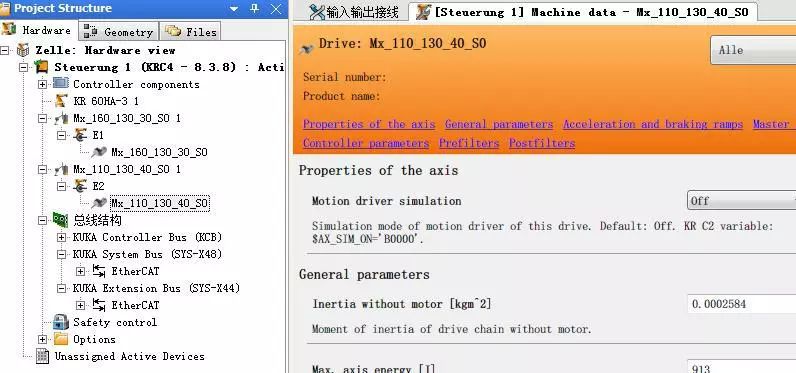Expand EtherCAT under KUKA System Bus

click(80, 271)
